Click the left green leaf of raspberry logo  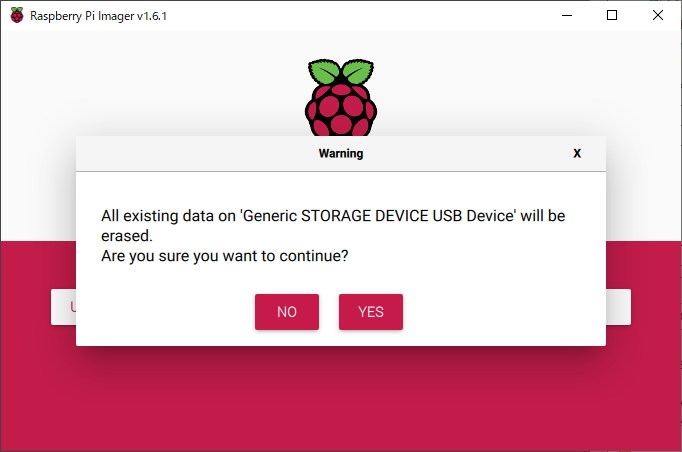click(324, 71)
